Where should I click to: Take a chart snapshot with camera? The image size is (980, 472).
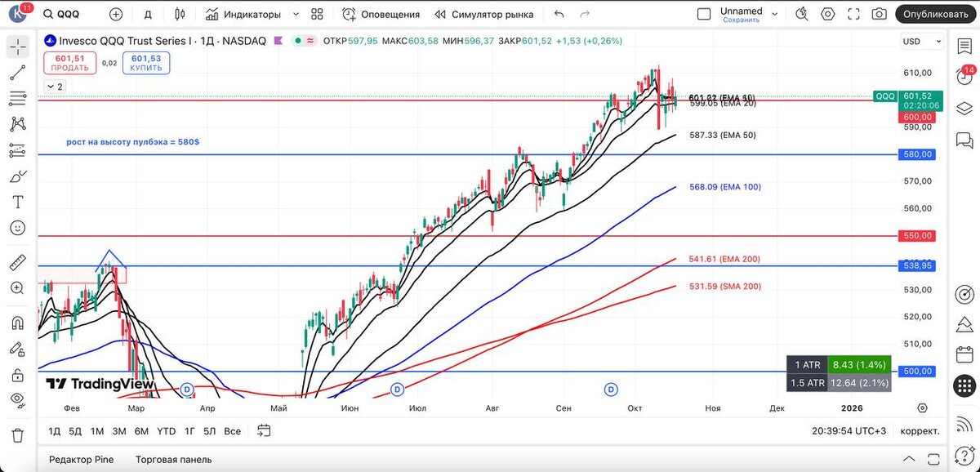coord(879,14)
